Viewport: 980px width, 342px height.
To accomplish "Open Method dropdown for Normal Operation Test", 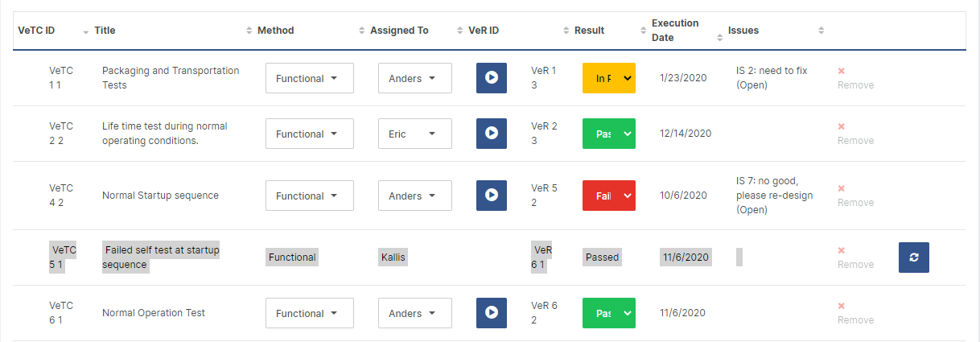I will click(x=309, y=313).
